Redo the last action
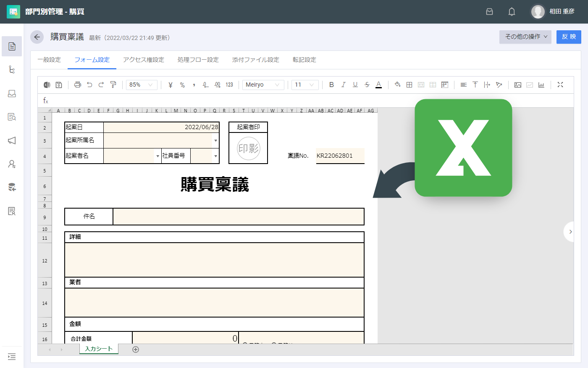The image size is (588, 368). point(101,85)
